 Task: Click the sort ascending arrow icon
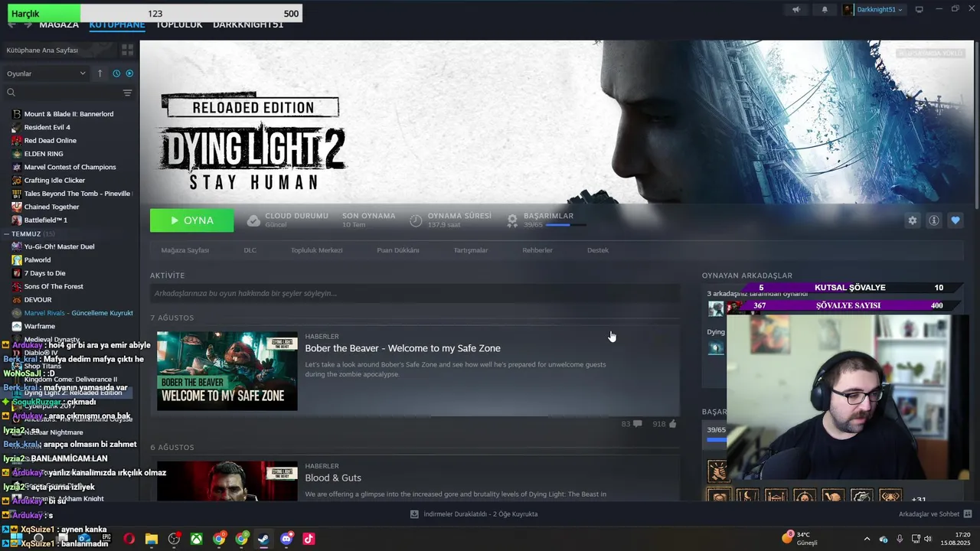pos(100,73)
